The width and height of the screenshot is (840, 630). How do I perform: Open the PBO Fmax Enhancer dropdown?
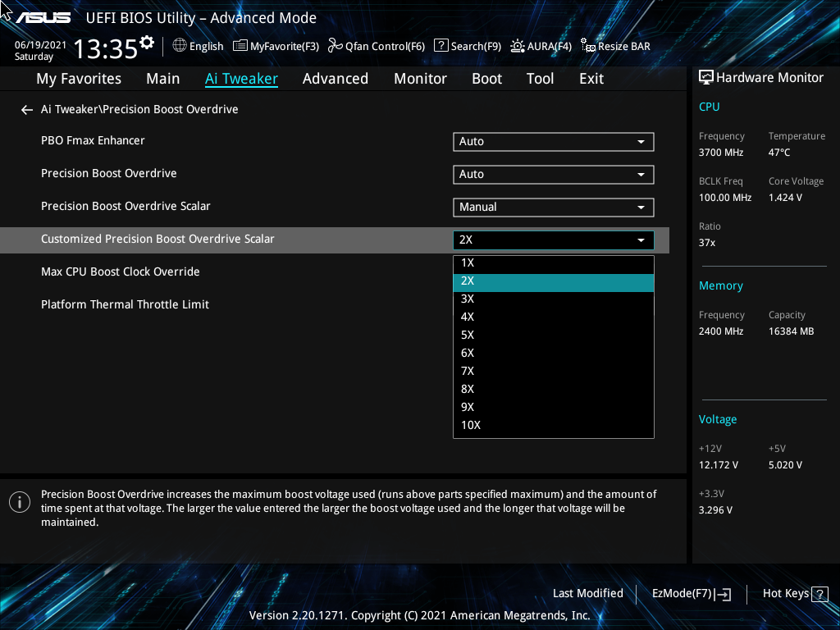(553, 141)
